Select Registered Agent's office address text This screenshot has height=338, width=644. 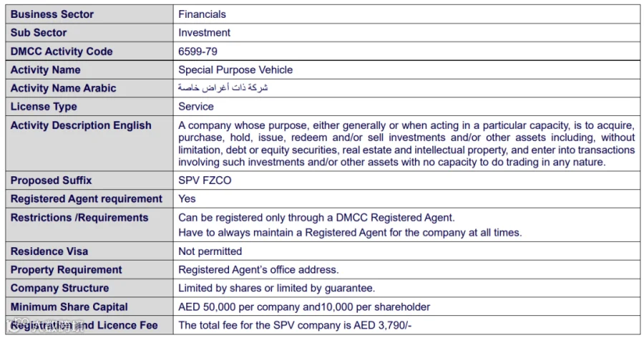click(258, 270)
